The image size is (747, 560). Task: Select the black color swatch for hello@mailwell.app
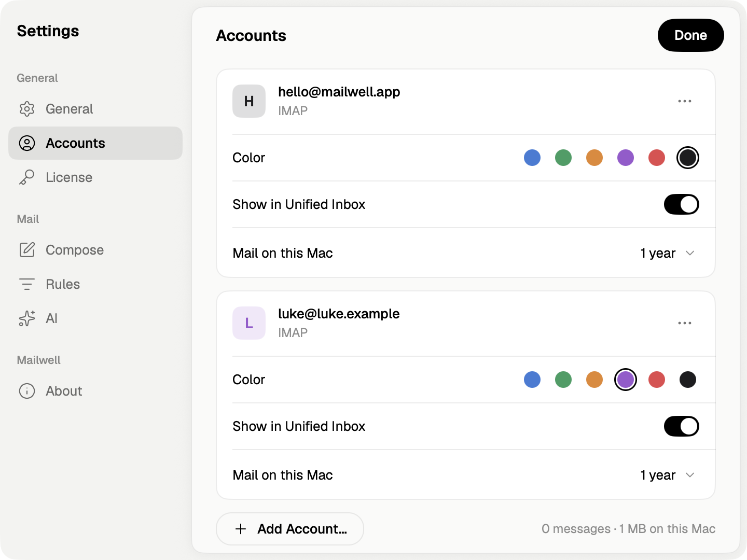pyautogui.click(x=688, y=158)
